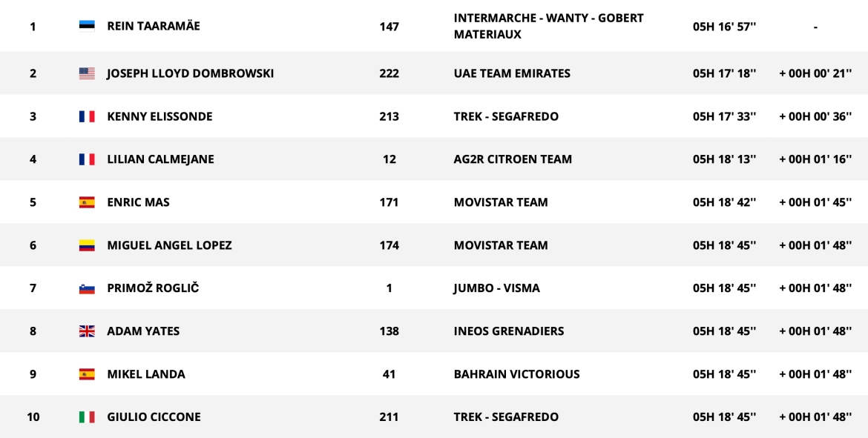Open rider Rein Taaramäe's profile
The width and height of the screenshot is (868, 438).
click(154, 26)
